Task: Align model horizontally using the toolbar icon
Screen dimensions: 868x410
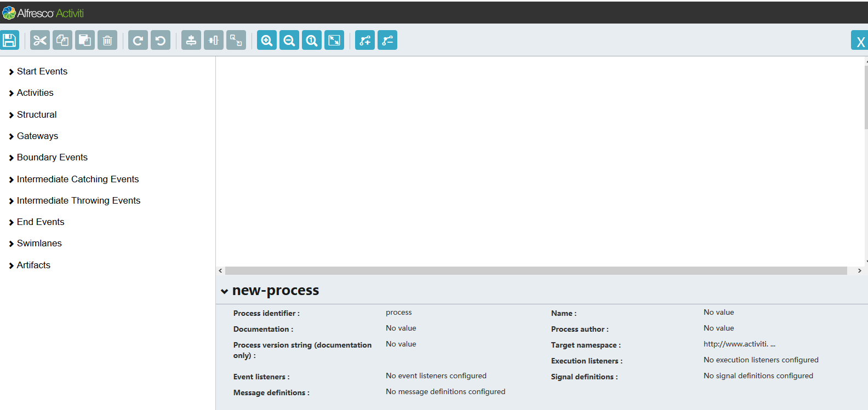Action: [x=214, y=40]
